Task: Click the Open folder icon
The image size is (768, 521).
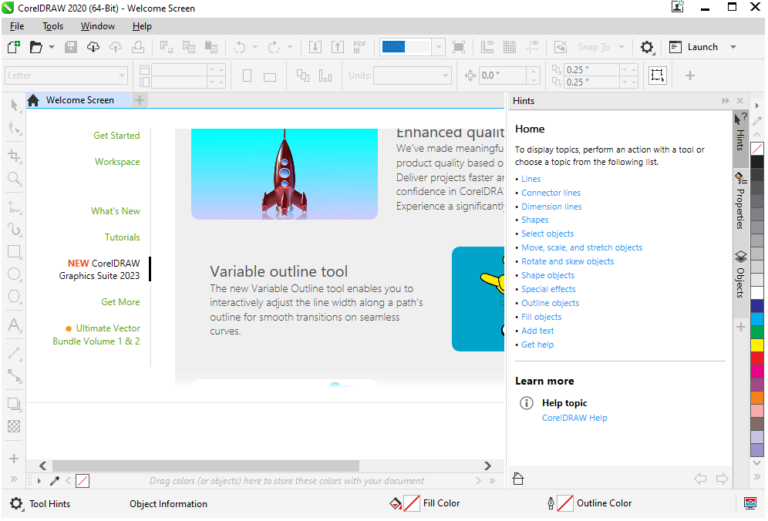Action: click(x=36, y=47)
